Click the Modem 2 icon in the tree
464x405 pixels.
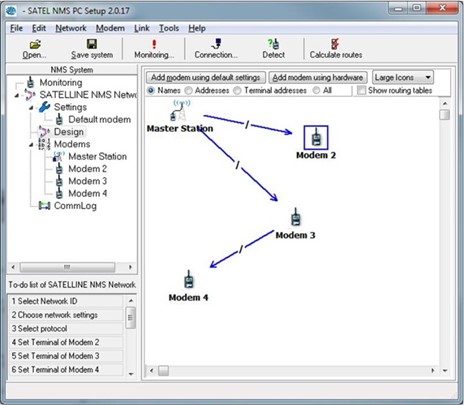click(x=59, y=169)
